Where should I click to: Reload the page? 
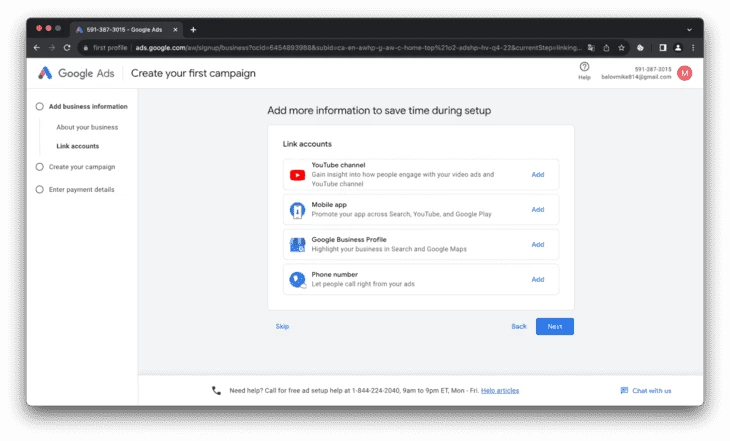[67, 47]
